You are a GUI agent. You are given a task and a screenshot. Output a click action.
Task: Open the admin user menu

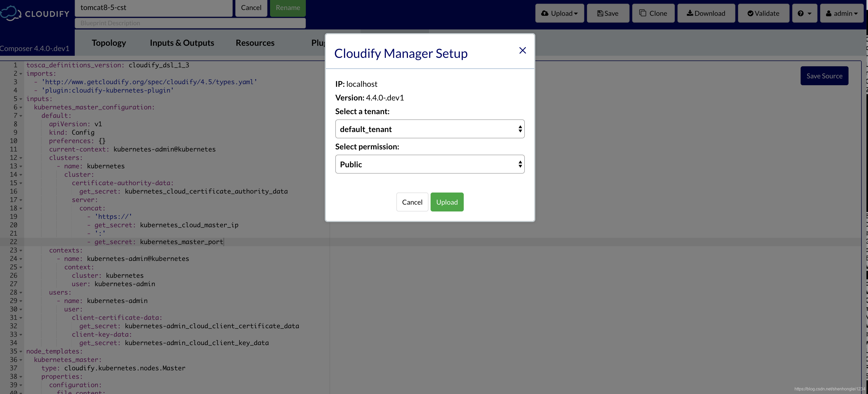(x=841, y=13)
